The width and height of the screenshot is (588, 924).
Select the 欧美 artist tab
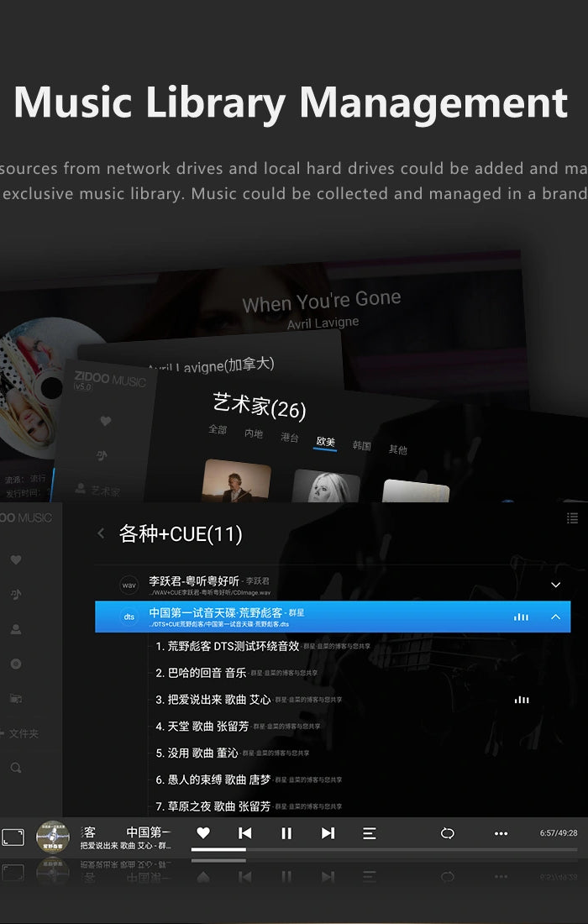pyautogui.click(x=325, y=442)
